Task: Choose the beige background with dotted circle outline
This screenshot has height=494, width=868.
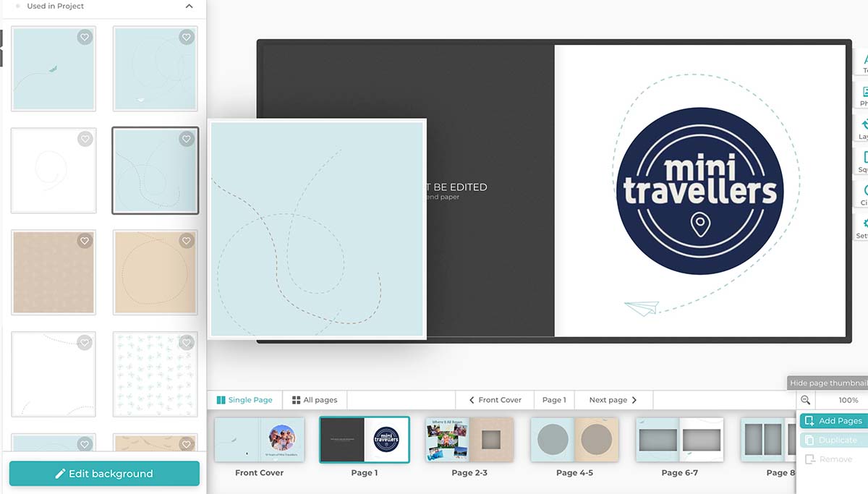Action: click(156, 273)
